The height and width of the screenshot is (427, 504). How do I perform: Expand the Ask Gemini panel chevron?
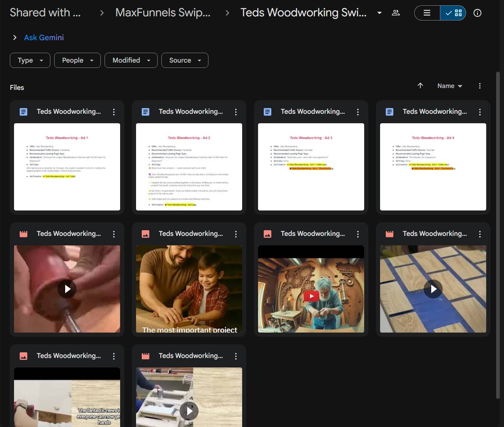tap(15, 38)
